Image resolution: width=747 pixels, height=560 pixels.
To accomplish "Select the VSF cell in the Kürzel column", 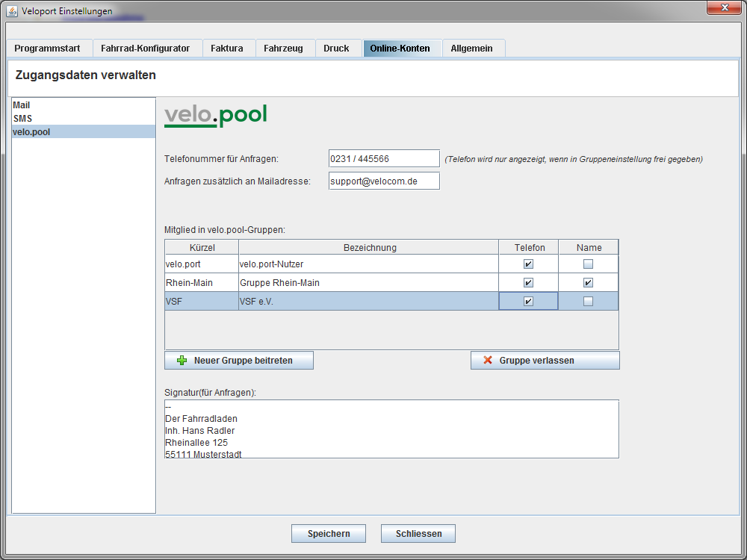I will click(x=202, y=302).
